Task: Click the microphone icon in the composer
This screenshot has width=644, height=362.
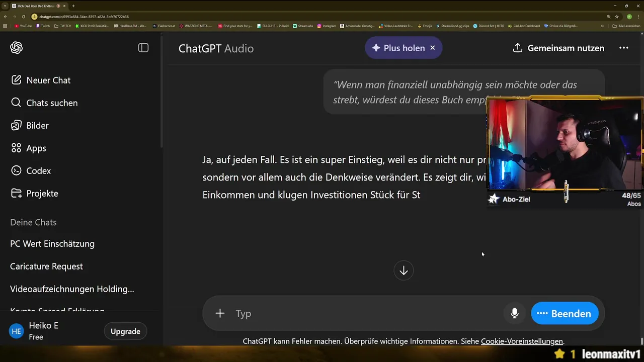Action: pos(514,313)
